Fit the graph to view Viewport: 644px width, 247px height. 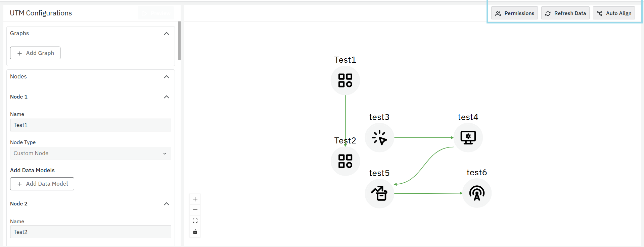click(x=195, y=221)
